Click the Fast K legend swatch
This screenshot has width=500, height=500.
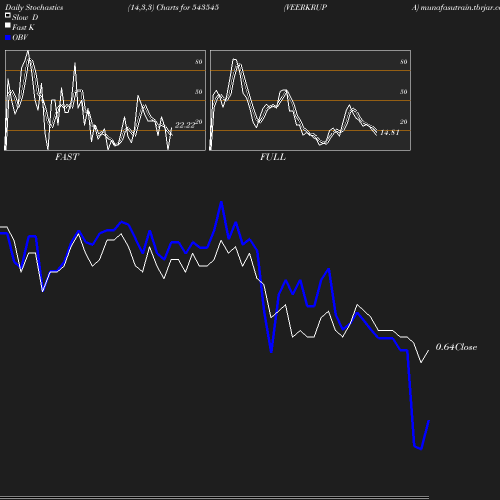tap(8, 25)
